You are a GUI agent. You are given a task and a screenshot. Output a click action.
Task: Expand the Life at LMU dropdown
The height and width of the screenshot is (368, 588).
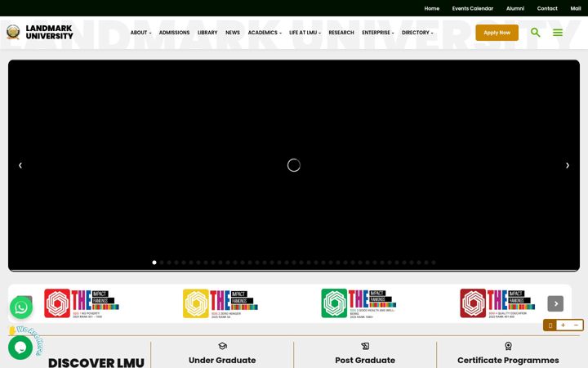tap(305, 33)
